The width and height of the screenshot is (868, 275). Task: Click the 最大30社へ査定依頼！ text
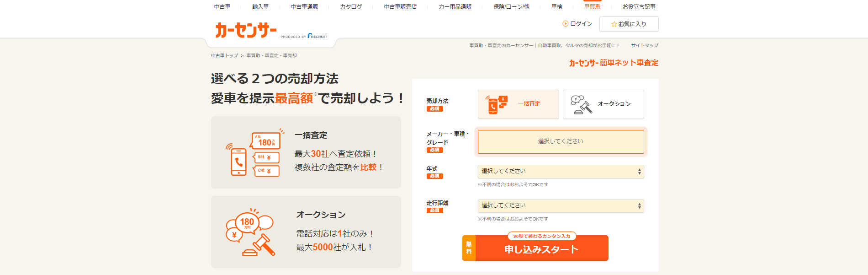[x=336, y=154]
